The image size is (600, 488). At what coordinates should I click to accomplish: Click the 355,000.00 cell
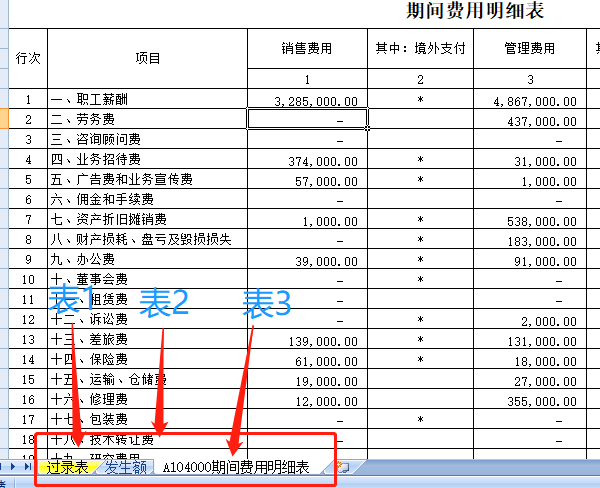tap(530, 399)
